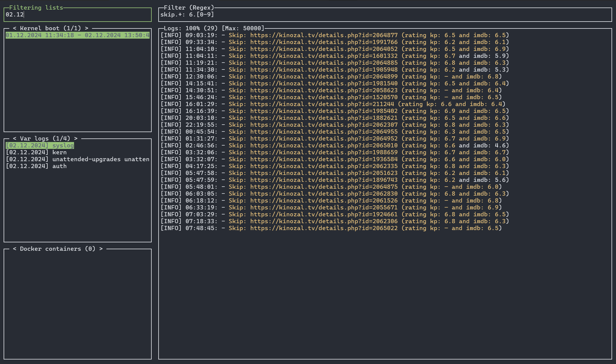Click the left arrow in the Var logs header
The image size is (616, 364).
[14, 139]
